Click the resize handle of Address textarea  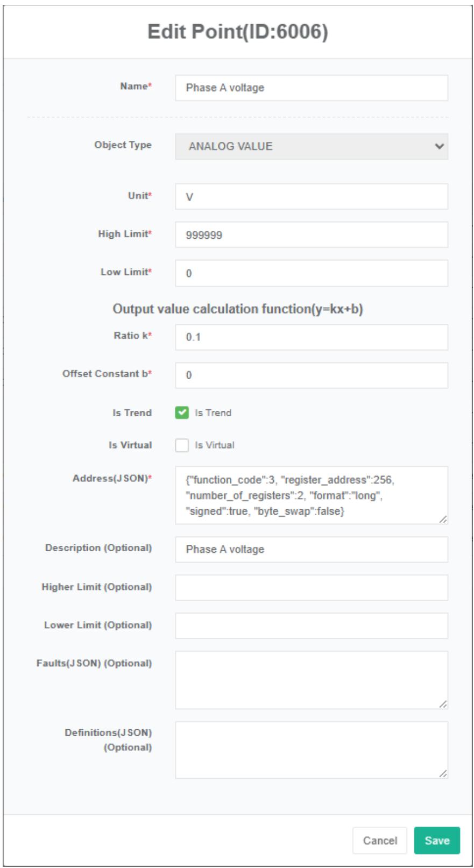[x=443, y=520]
